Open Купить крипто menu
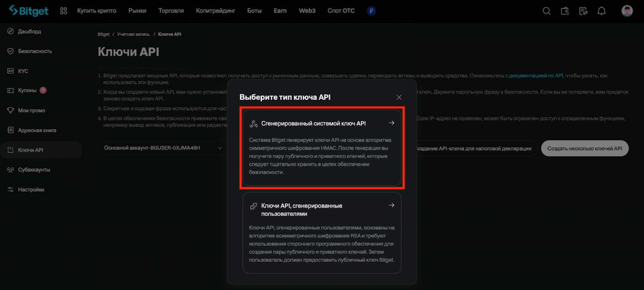 [97, 11]
